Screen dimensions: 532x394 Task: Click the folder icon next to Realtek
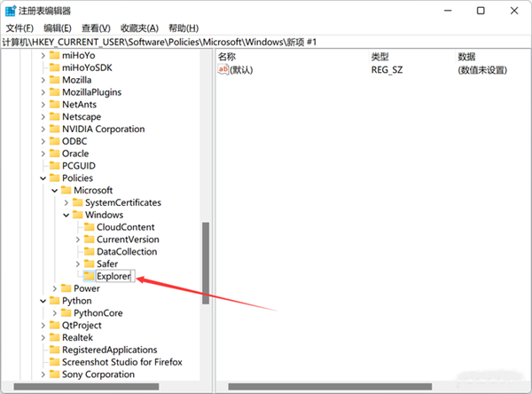point(53,337)
